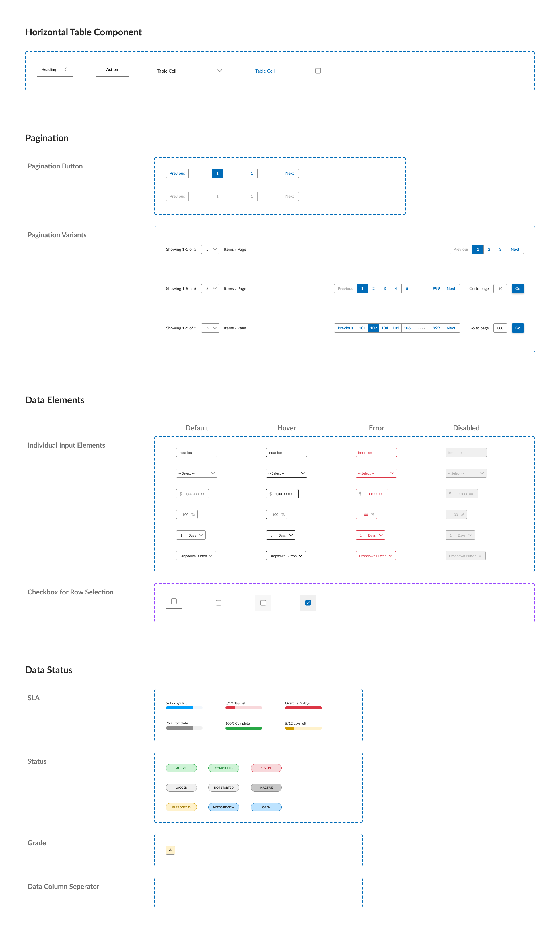Screen dimensions: 560x925
Task: Click the chevron icon in the table row
Action: [219, 71]
